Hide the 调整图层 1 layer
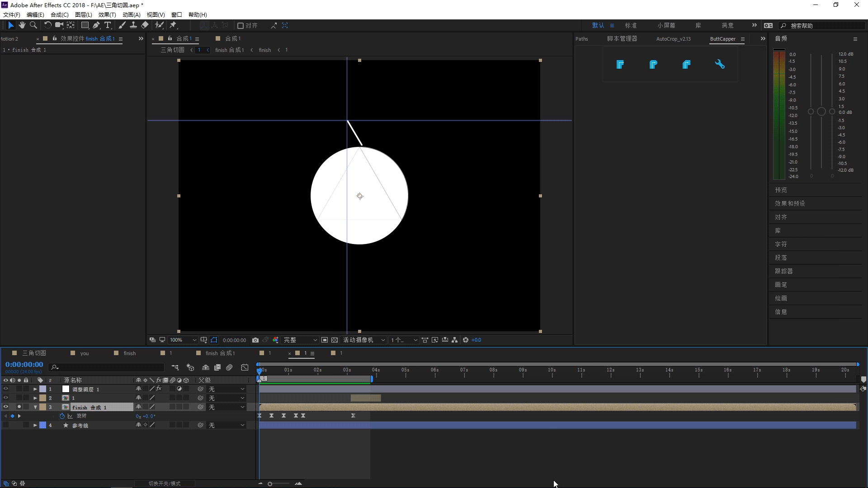Viewport: 868px width, 488px height. (5, 389)
